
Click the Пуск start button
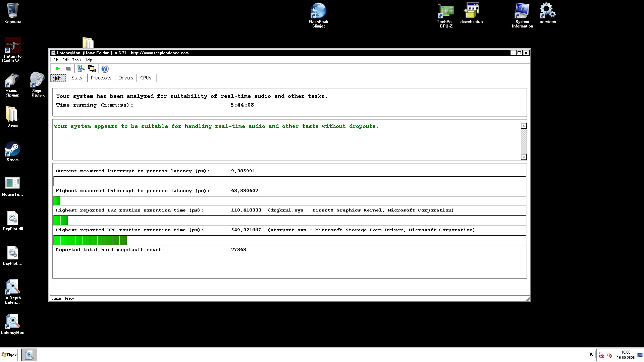9,355
